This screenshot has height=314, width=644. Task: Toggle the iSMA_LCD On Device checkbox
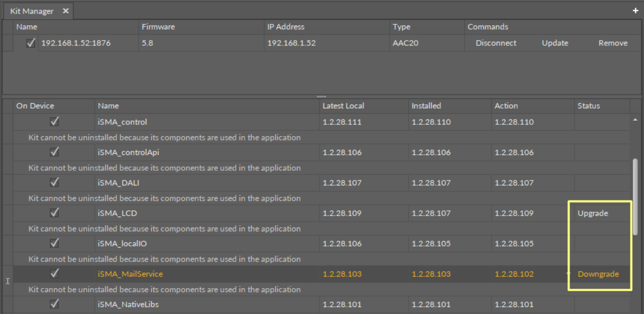[x=55, y=213]
